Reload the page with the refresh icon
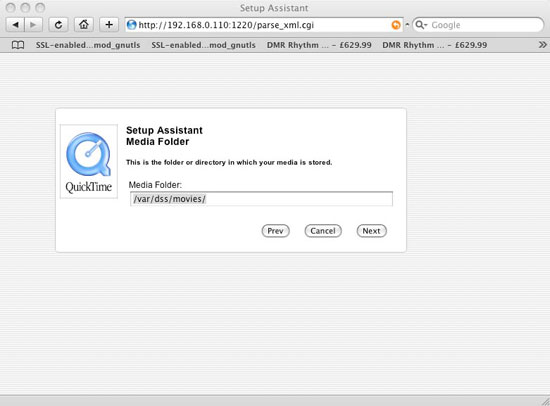 coord(58,25)
